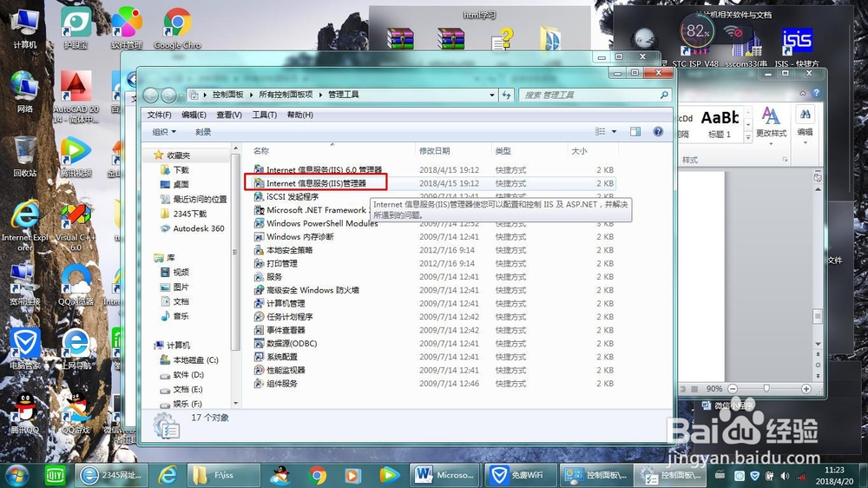This screenshot has width=868, height=488.
Task: Select 任务计划程序 shortcut
Action: click(284, 316)
